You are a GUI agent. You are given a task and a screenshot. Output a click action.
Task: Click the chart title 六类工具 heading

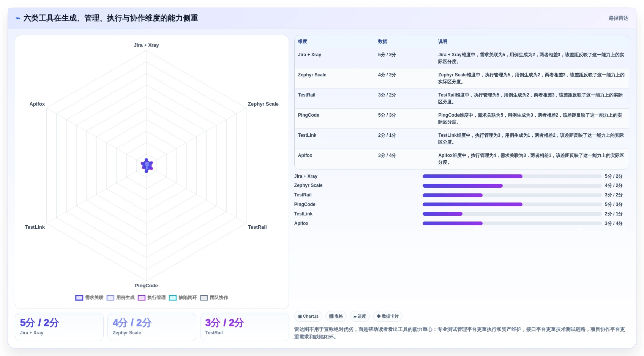pos(111,18)
